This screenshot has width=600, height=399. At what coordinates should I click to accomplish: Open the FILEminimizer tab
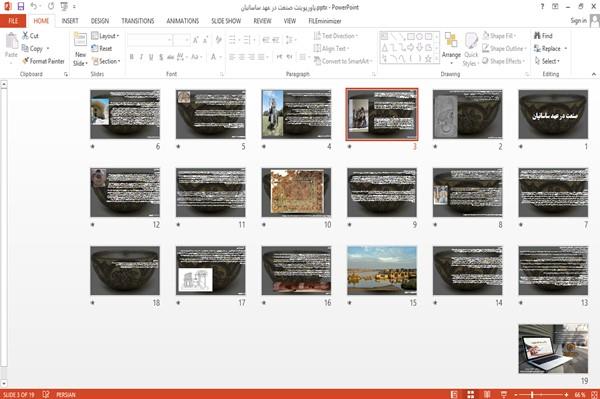(325, 21)
